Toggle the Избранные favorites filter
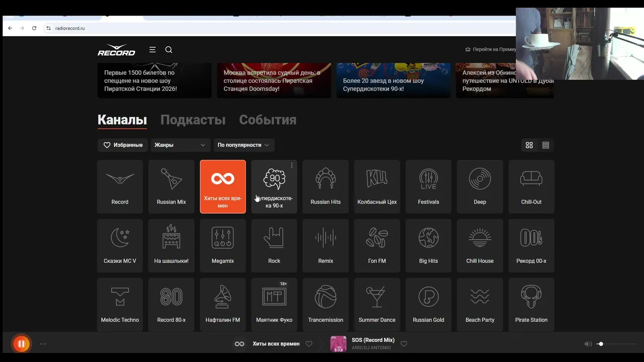This screenshot has height=362, width=644. pos(123,145)
